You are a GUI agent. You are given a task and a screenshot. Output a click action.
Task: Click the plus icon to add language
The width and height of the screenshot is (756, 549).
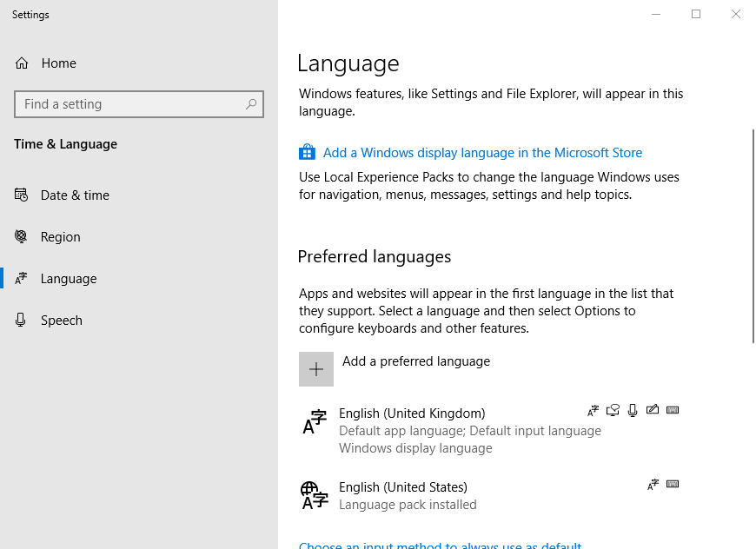tap(316, 369)
